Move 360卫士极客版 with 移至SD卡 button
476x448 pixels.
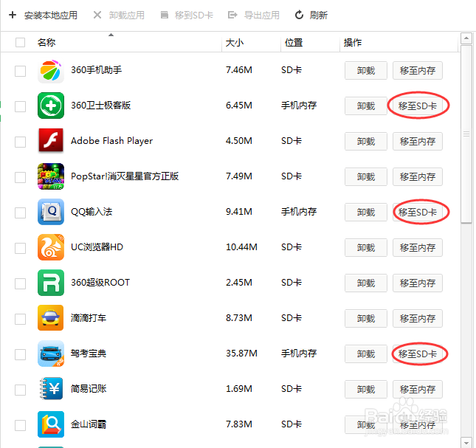click(418, 106)
